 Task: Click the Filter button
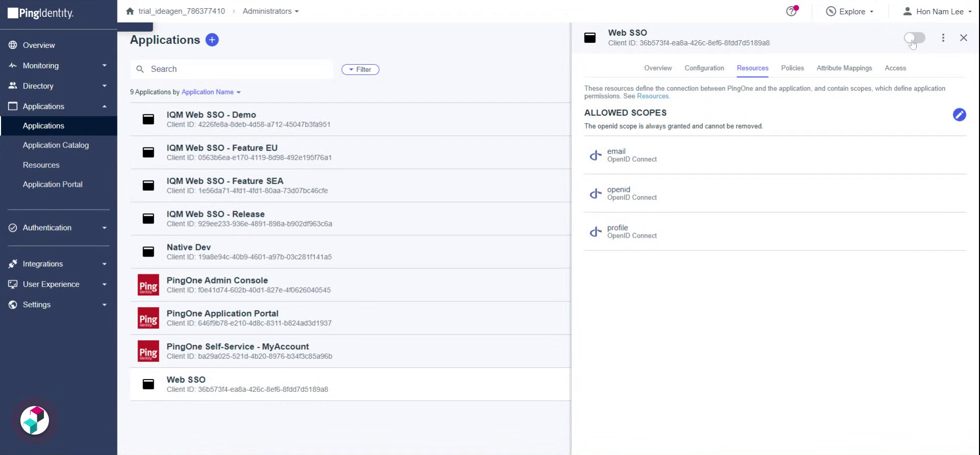click(x=360, y=69)
